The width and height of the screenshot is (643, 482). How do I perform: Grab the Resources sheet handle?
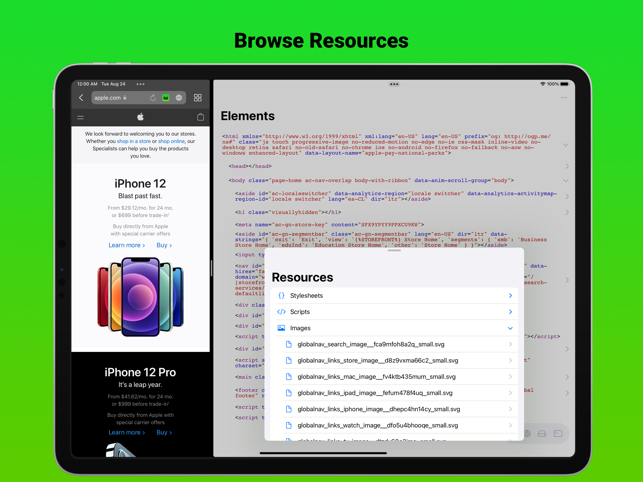pyautogui.click(x=394, y=251)
